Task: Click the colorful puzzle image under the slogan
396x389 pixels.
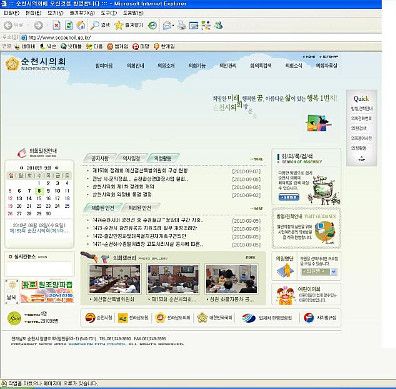Action: (318, 123)
